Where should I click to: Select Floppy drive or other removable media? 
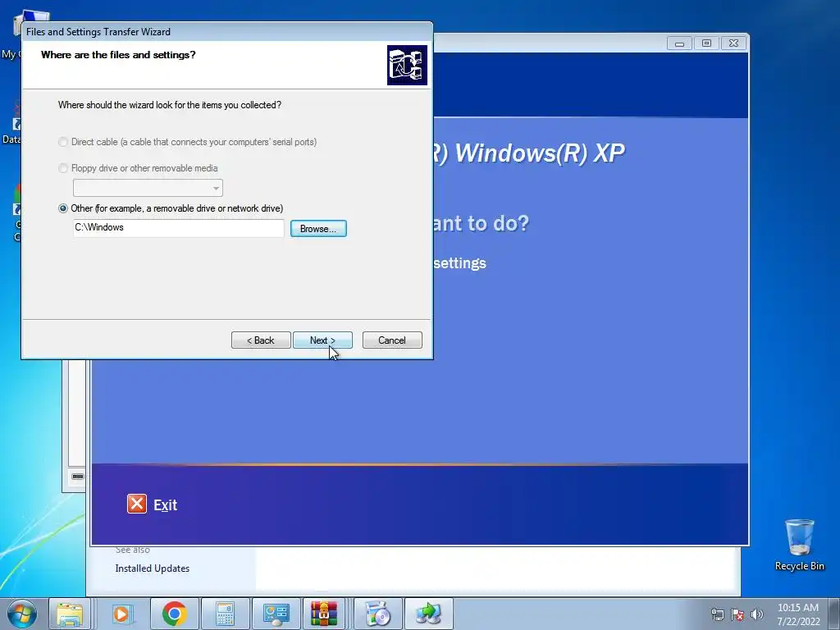click(63, 168)
